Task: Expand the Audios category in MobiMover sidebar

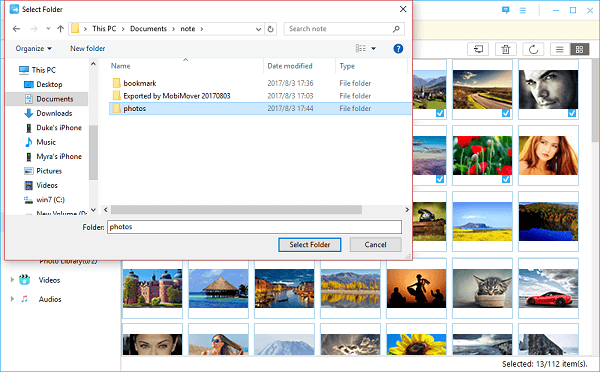Action: [12, 299]
